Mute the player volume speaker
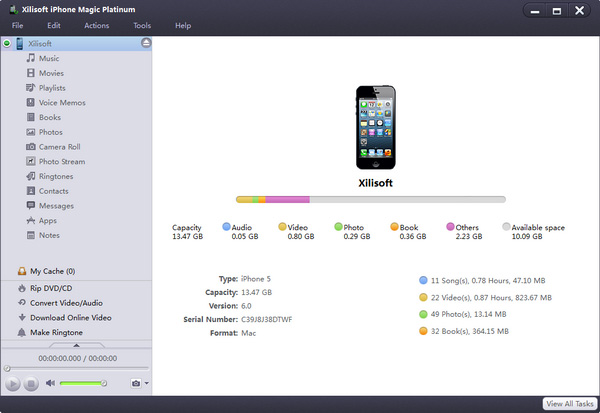Image resolution: width=600 pixels, height=413 pixels. 50,383
